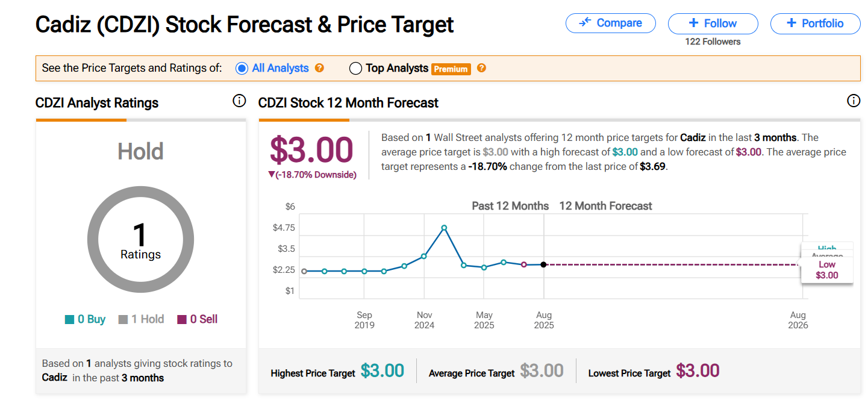Click the Low $3.00 forecast label
Screen dimensions: 868x412
(x=826, y=270)
